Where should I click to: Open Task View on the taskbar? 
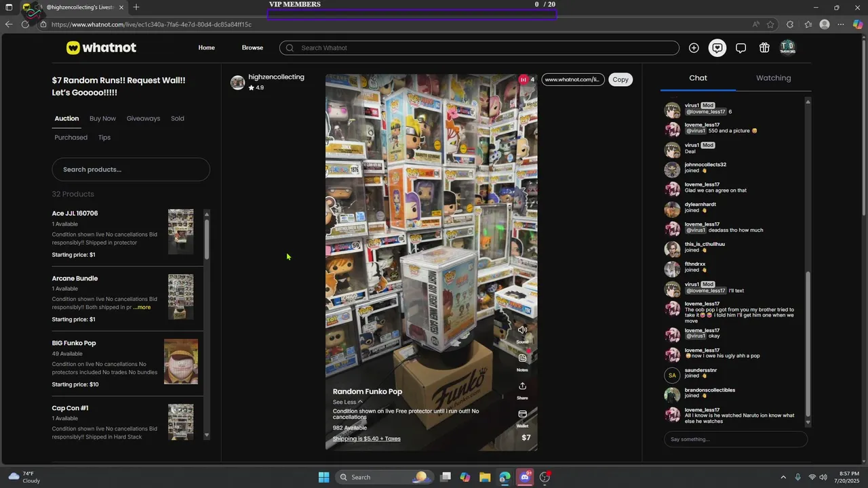click(446, 477)
